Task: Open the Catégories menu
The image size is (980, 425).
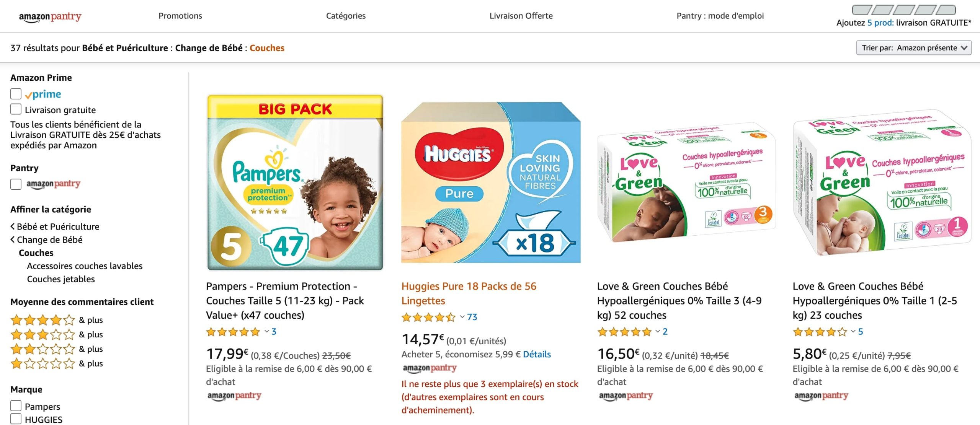Action: click(x=346, y=16)
